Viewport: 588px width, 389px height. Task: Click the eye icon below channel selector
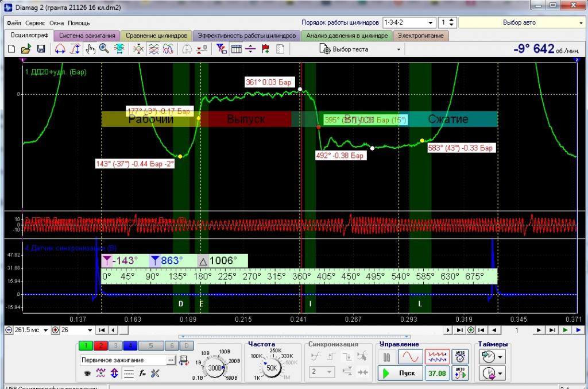pyautogui.click(x=87, y=373)
